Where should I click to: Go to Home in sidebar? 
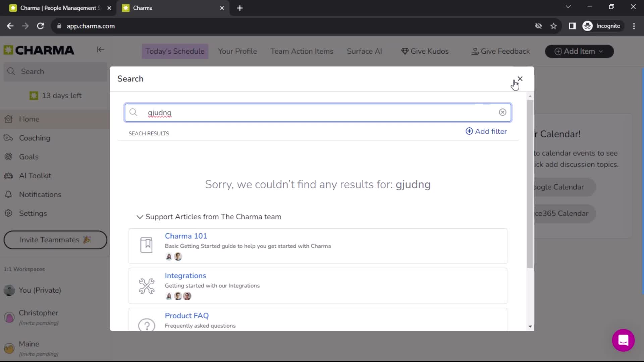(55, 119)
